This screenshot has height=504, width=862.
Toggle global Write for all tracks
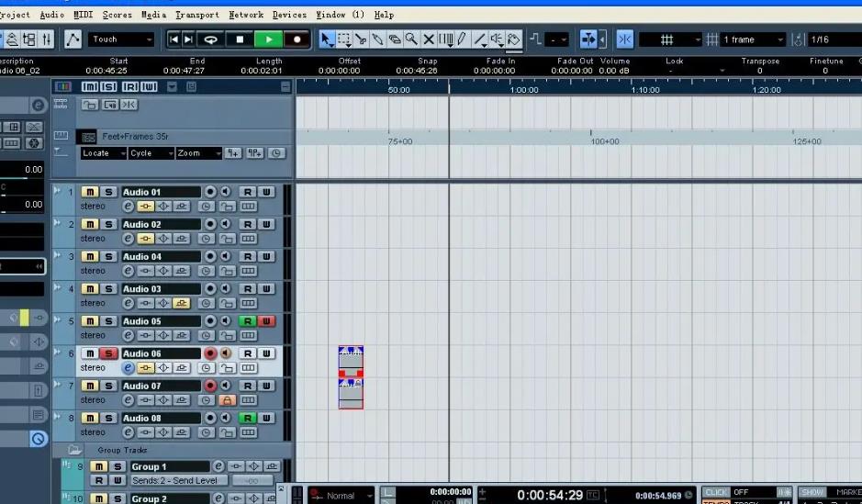coord(150,87)
